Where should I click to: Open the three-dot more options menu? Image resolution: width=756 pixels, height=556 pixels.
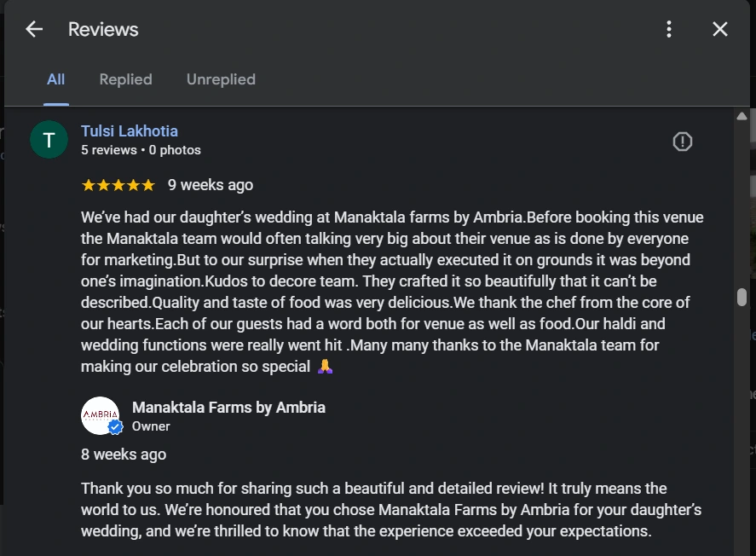click(x=669, y=29)
